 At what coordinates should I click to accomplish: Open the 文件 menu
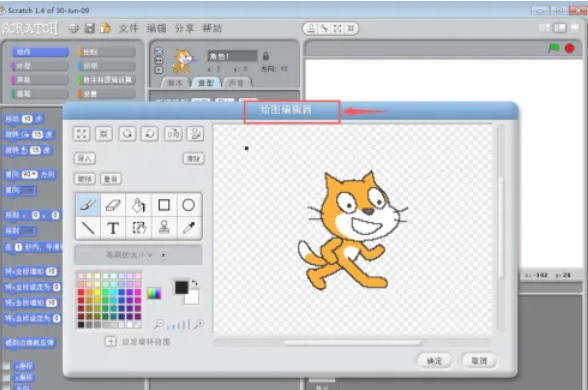[x=129, y=28]
